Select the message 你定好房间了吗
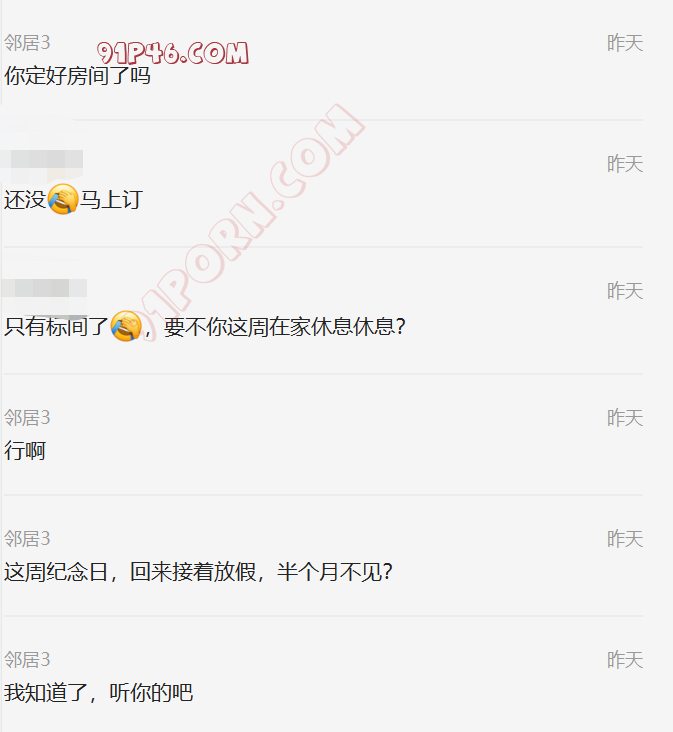 coord(77,76)
